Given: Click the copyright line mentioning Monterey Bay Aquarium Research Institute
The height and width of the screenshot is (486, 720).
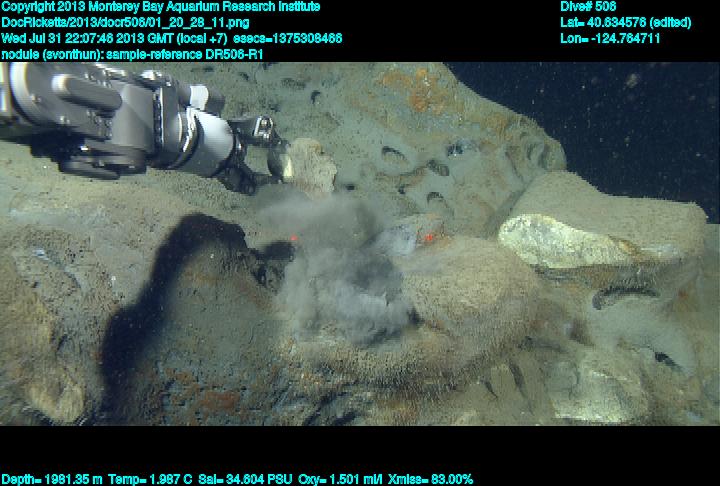Looking at the screenshot, I should point(161,7).
